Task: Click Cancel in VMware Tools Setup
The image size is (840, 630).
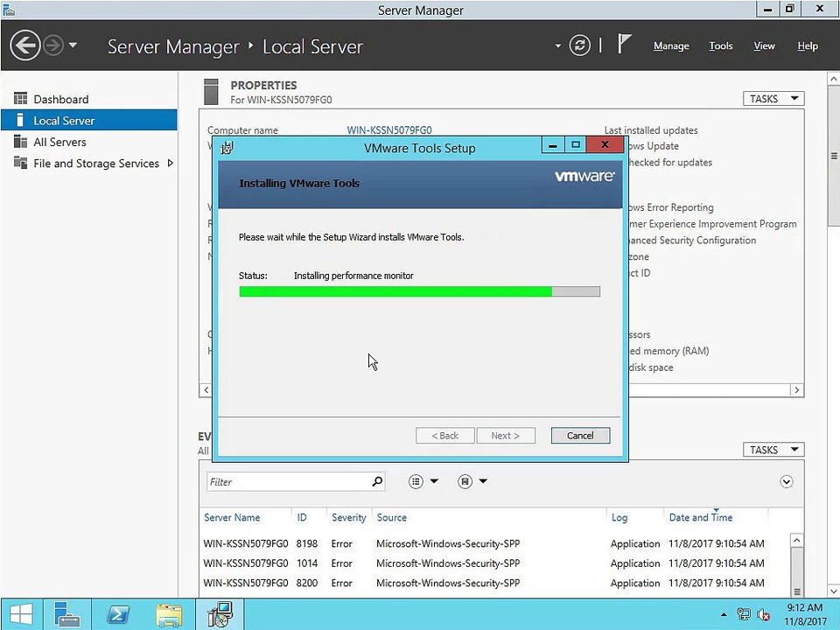Action: coord(580,436)
